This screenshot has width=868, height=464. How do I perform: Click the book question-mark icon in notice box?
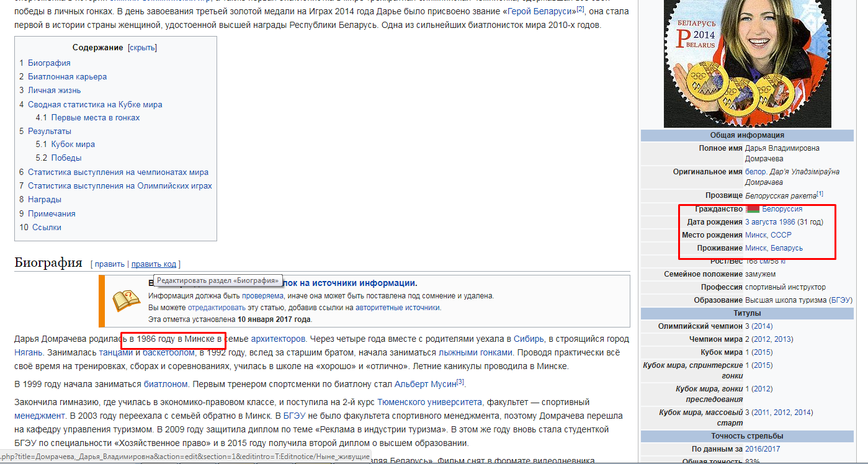(x=126, y=301)
